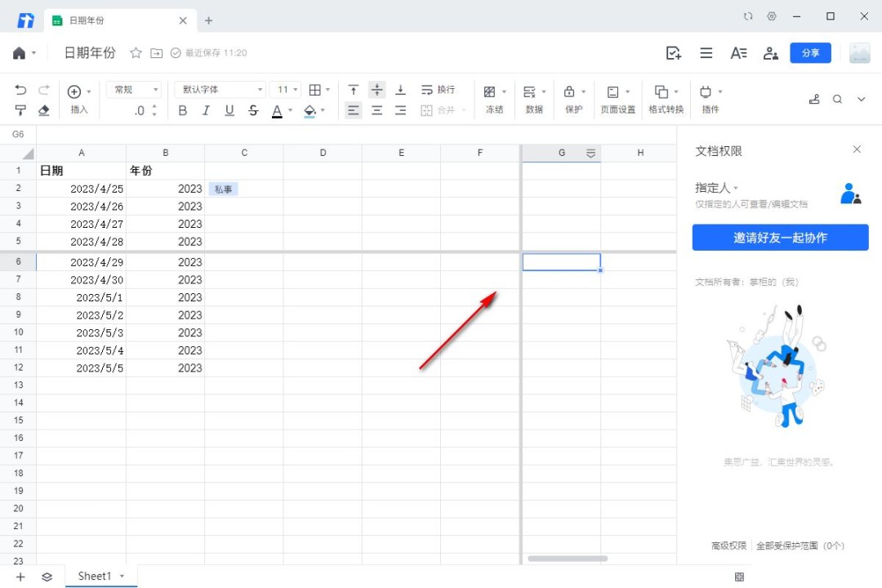Click the strikethrough icon
The height and width of the screenshot is (588, 882).
[253, 110]
